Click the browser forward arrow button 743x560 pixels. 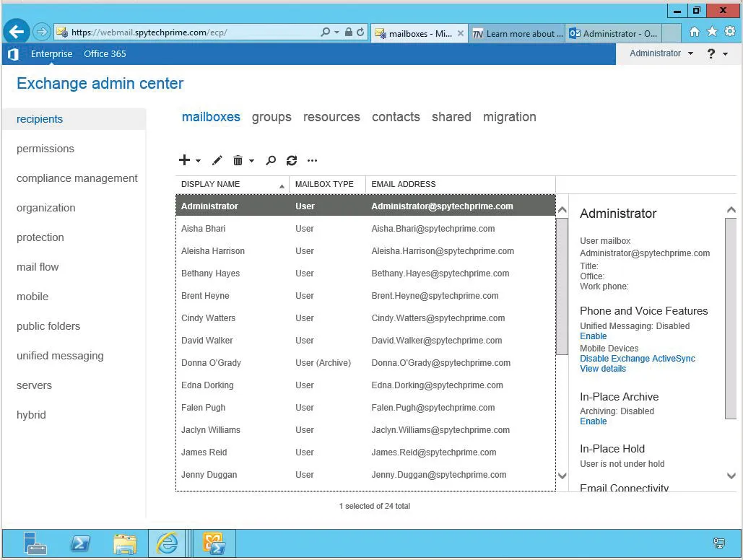pos(42,32)
